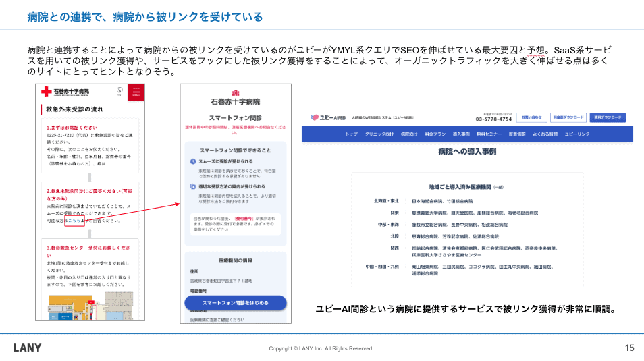Image resolution: width=644 pixels, height=361 pixels.
Task: Open the よくある質問 nav item
Action: coord(545,134)
